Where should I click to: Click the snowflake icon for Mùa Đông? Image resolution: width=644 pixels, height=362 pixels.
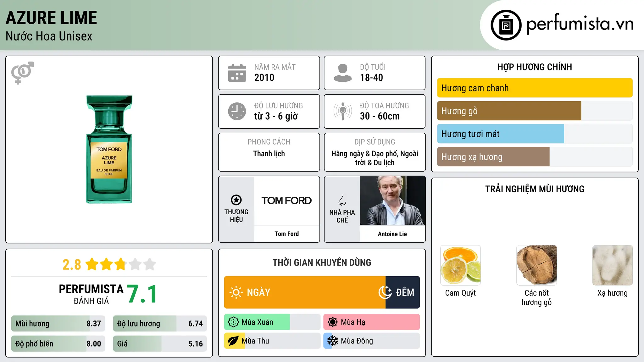pyautogui.click(x=332, y=341)
